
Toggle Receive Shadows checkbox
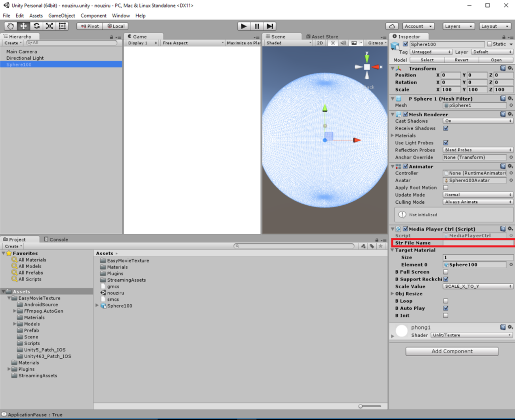(x=446, y=128)
